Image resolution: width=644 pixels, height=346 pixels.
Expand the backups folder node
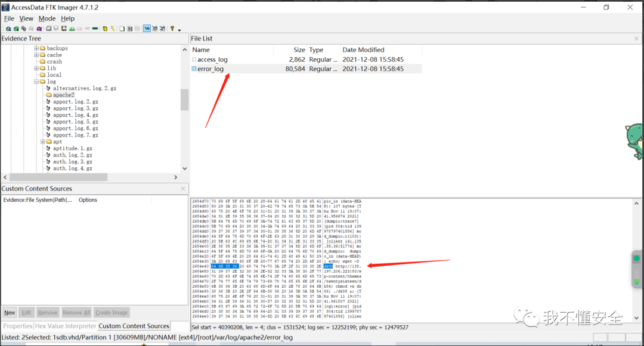point(36,48)
